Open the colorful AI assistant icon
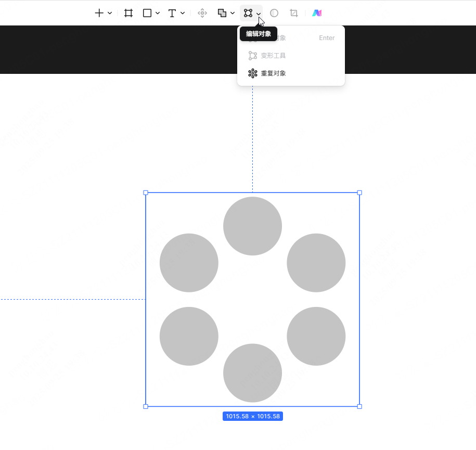 pos(317,13)
